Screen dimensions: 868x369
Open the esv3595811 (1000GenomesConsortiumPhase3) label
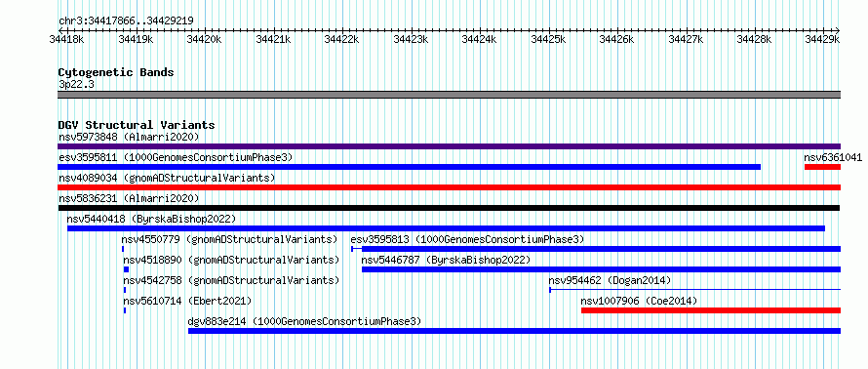176,157
